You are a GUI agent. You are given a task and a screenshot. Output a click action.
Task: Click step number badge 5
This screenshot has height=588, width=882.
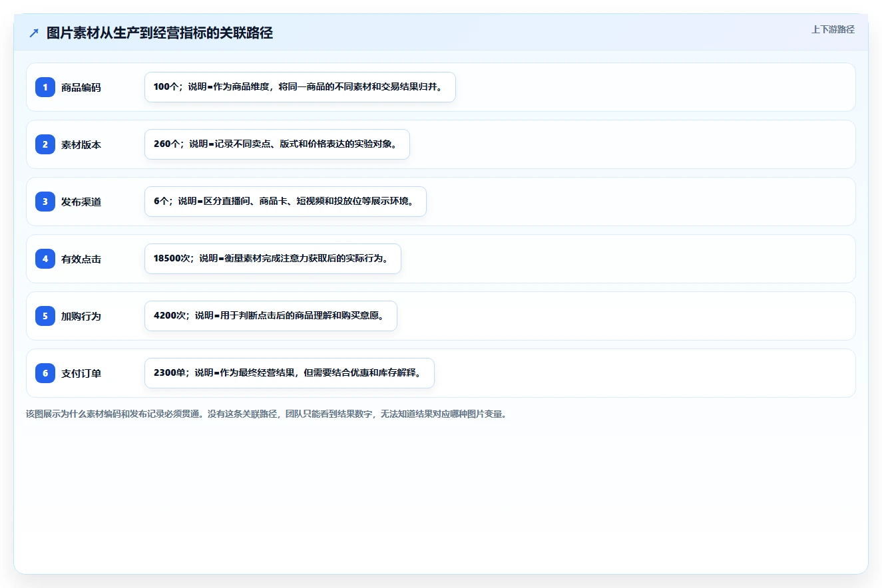tap(45, 316)
